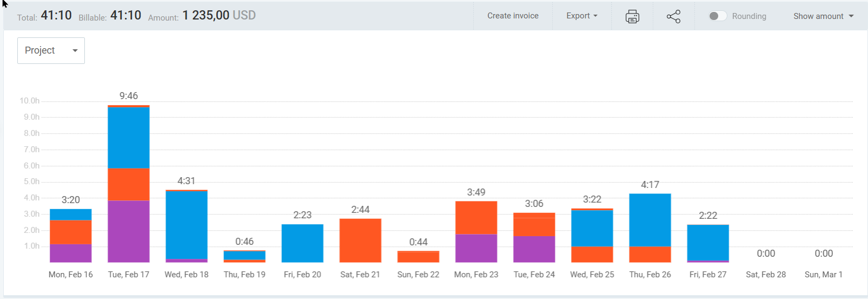Click the blue segment of Wed, Feb 25 bar

pyautogui.click(x=592, y=228)
